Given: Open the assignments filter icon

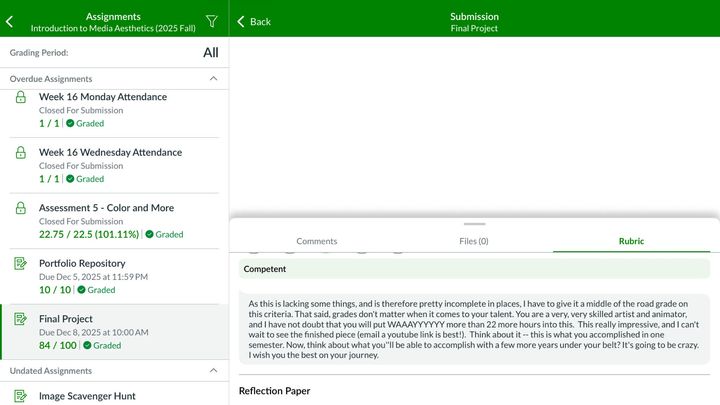Looking at the screenshot, I should click(211, 21).
